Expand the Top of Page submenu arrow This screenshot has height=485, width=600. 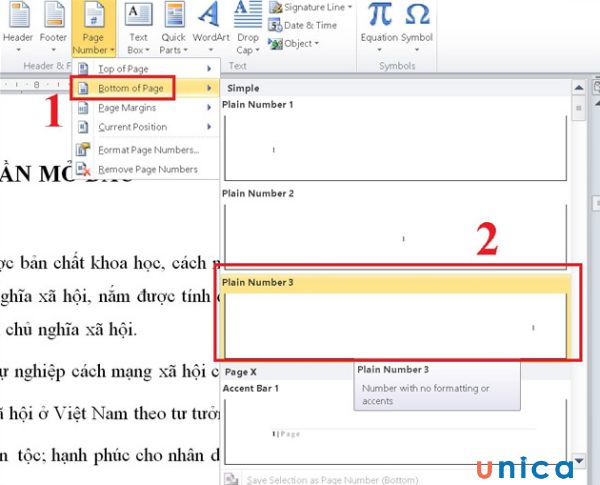tap(209, 69)
